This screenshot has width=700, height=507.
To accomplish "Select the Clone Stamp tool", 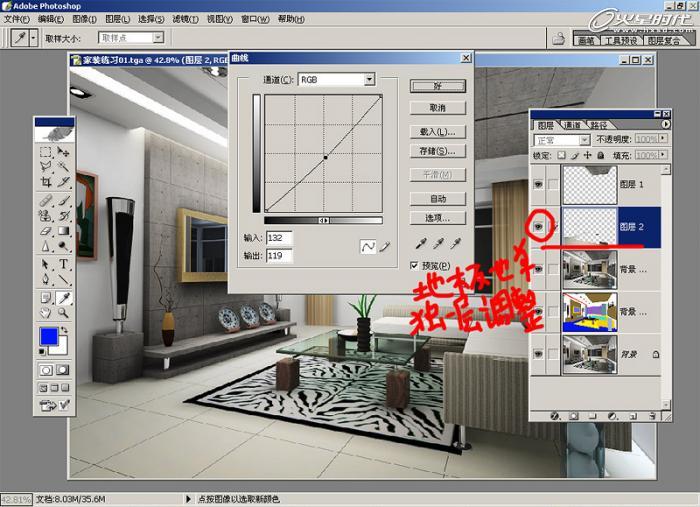I will tap(46, 216).
